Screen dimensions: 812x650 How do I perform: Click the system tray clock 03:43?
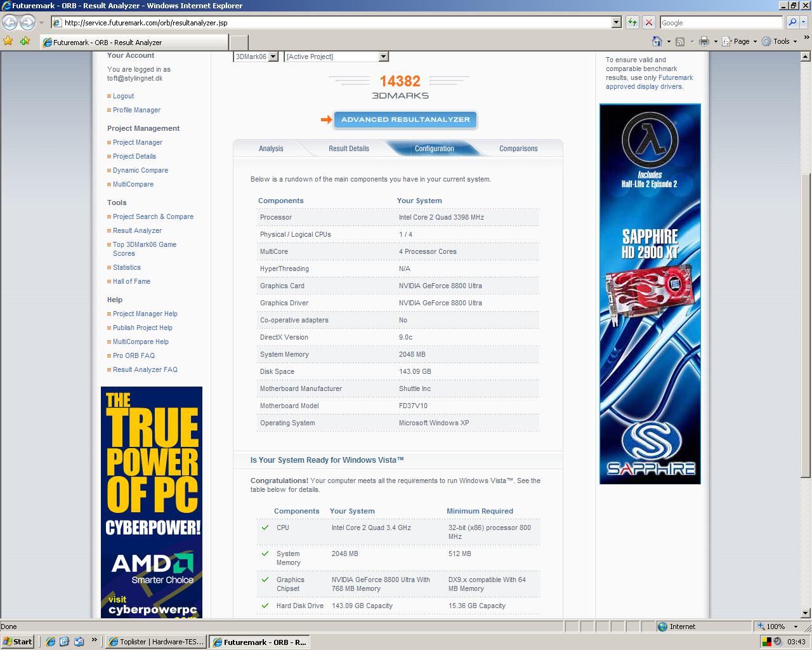click(796, 642)
